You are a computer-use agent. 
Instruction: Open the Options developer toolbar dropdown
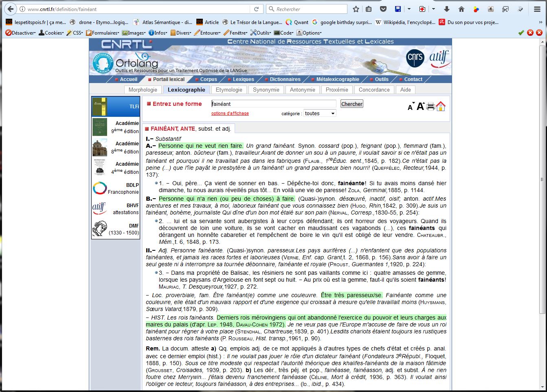[x=309, y=33]
